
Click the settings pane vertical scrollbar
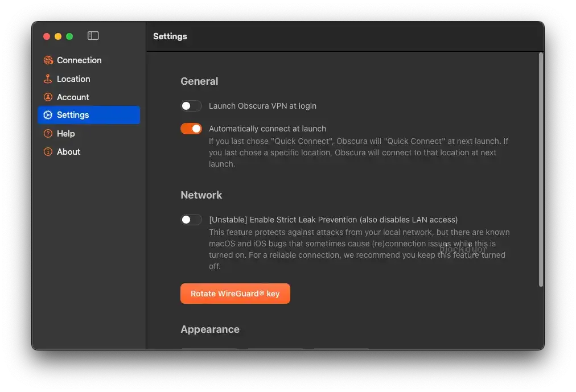point(541,169)
